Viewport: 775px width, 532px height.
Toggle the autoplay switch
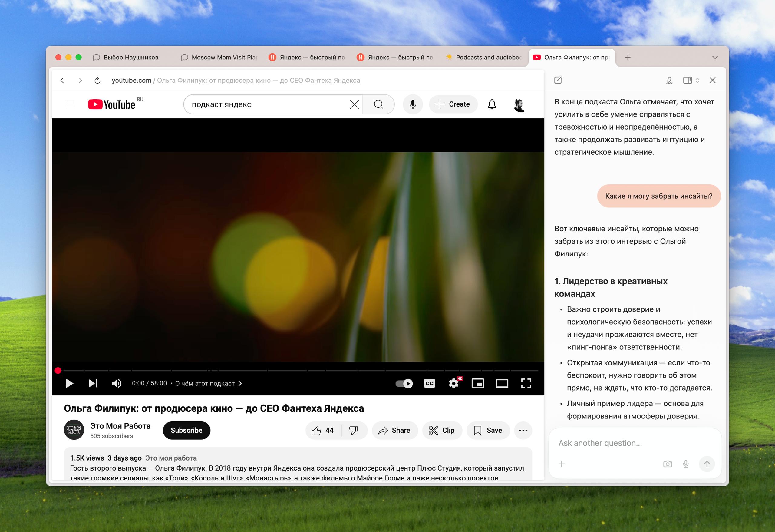click(x=404, y=384)
